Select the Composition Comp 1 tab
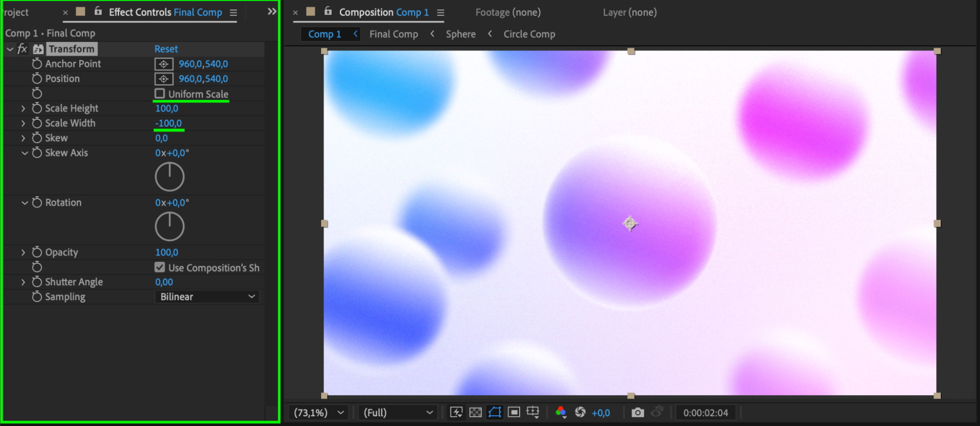Viewport: 980px width, 426px height. [384, 12]
